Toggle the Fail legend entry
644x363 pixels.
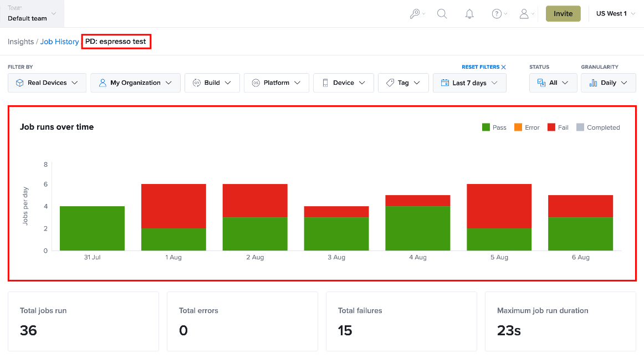point(558,127)
